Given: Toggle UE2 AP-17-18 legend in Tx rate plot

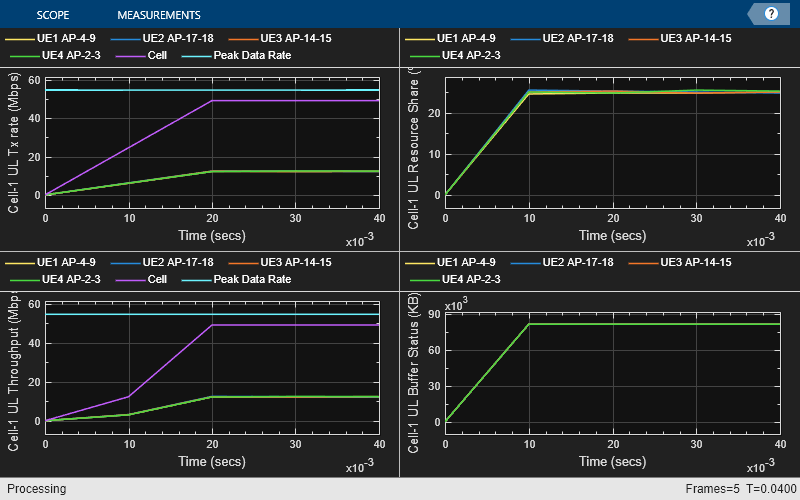Looking at the screenshot, I should [162, 38].
